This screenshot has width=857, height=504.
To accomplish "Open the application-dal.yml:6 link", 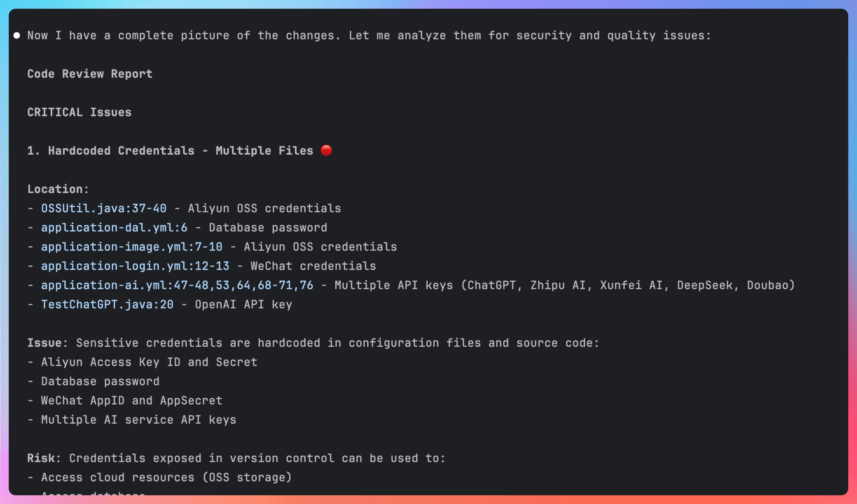I will coord(114,228).
